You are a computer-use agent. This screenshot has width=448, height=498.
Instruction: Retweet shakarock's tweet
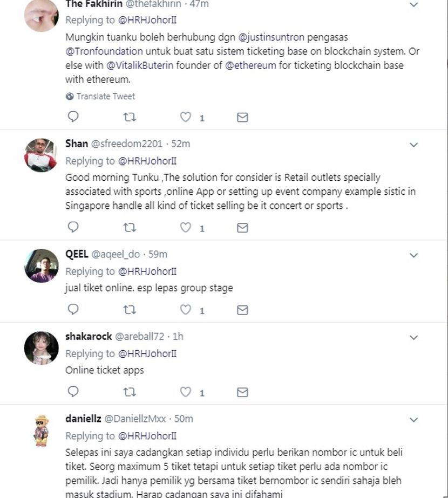[x=130, y=392]
